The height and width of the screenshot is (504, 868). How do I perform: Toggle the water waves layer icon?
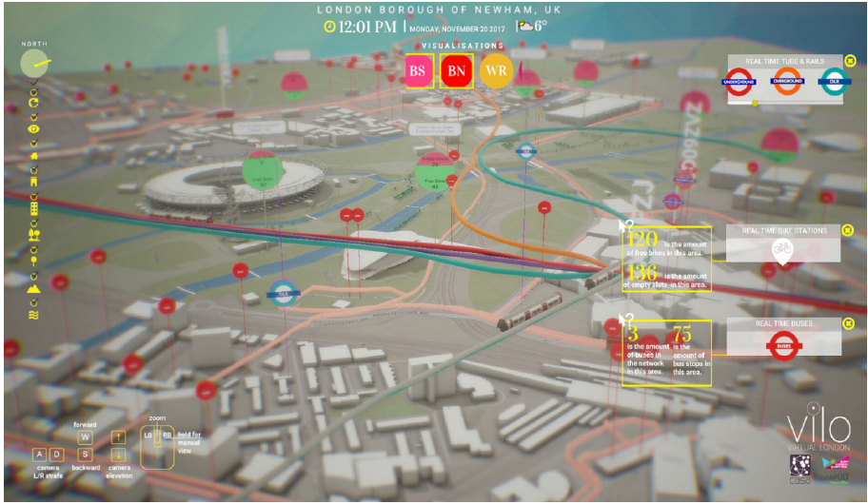(33, 316)
